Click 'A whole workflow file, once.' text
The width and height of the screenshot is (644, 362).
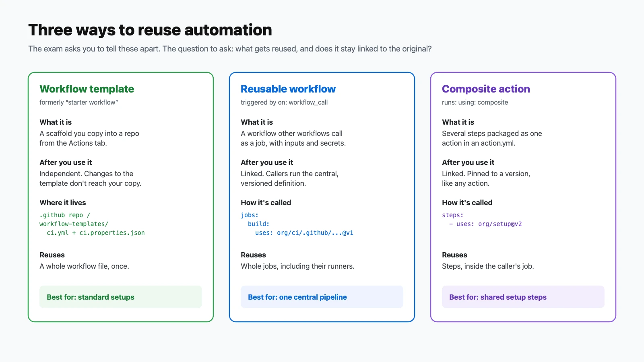click(x=85, y=266)
